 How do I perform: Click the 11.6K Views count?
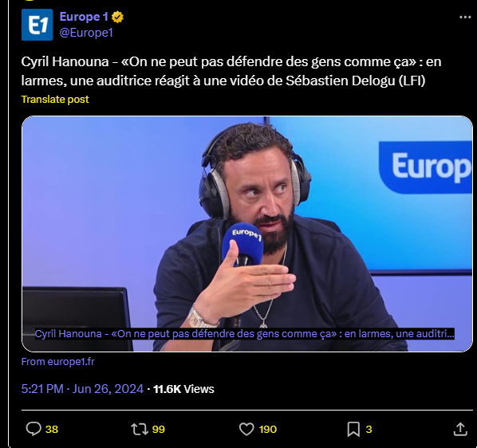tap(183, 389)
